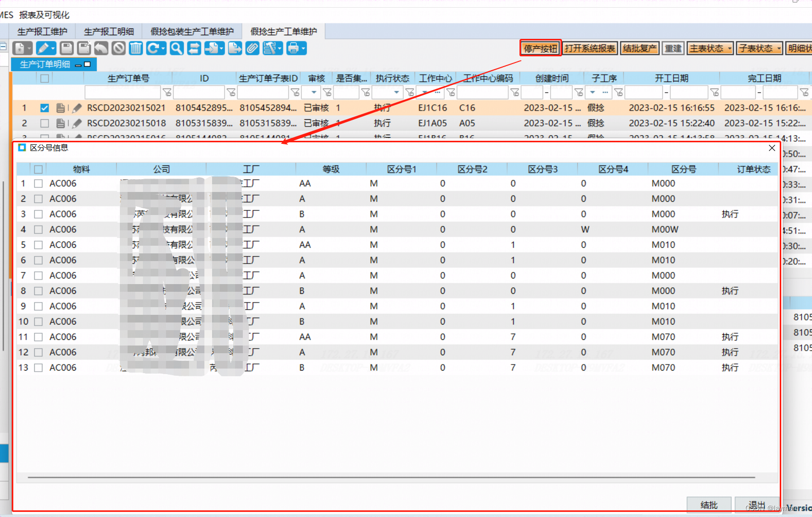Screen dimensions: 812x517
Task: Click the filter funnel beside 生产订单号 filter box
Action: point(167,92)
